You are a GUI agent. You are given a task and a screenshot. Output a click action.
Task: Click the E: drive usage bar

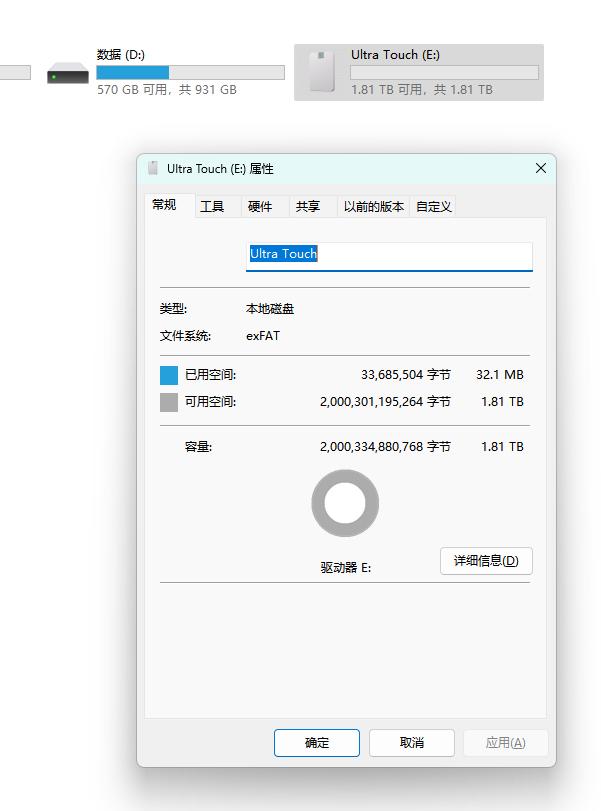tap(444, 72)
